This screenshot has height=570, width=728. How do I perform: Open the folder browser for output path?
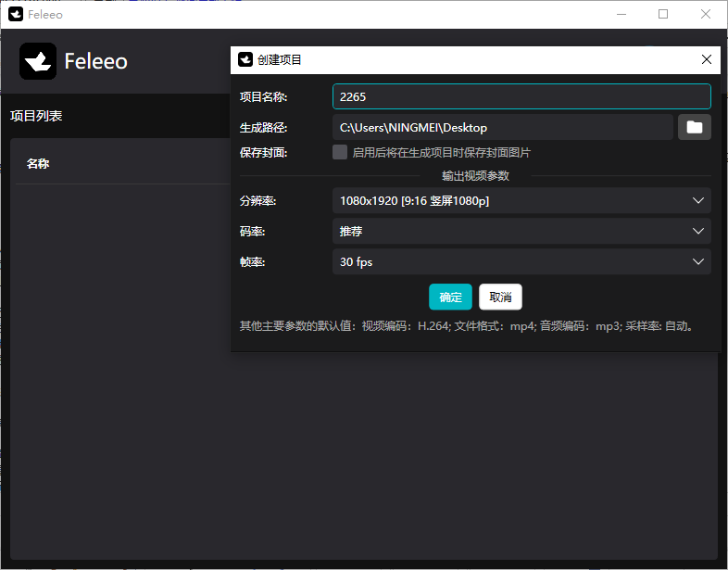[x=694, y=127]
